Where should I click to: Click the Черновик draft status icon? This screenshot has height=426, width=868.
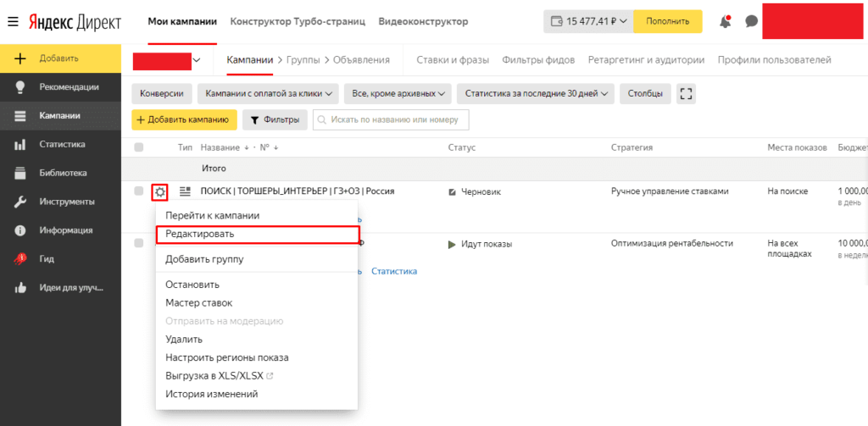tap(452, 191)
